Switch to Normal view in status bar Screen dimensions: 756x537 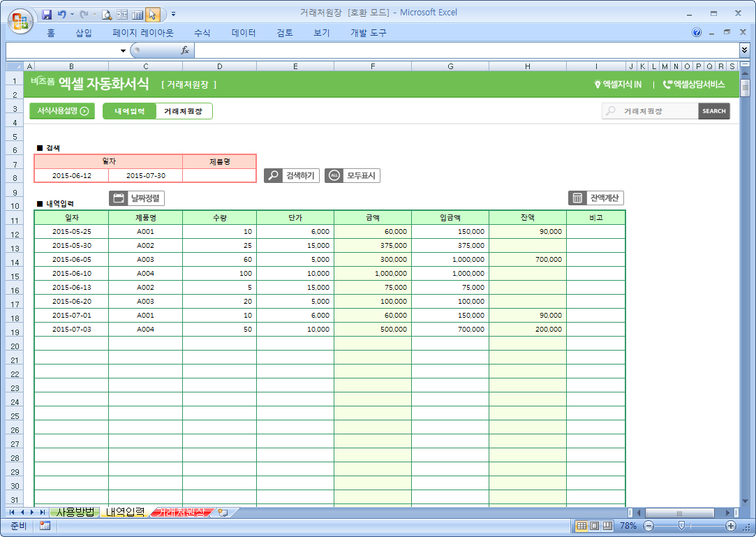[581, 526]
